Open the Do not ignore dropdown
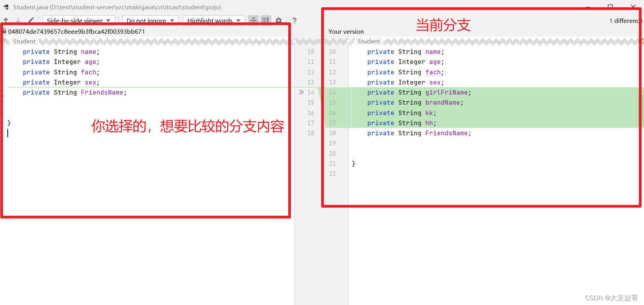 click(151, 21)
